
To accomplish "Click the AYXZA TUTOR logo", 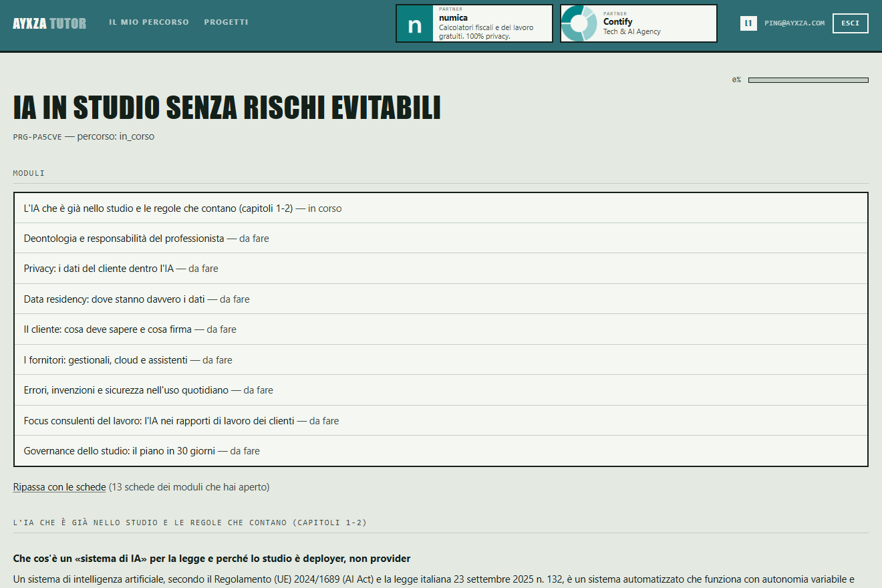I will [x=49, y=23].
